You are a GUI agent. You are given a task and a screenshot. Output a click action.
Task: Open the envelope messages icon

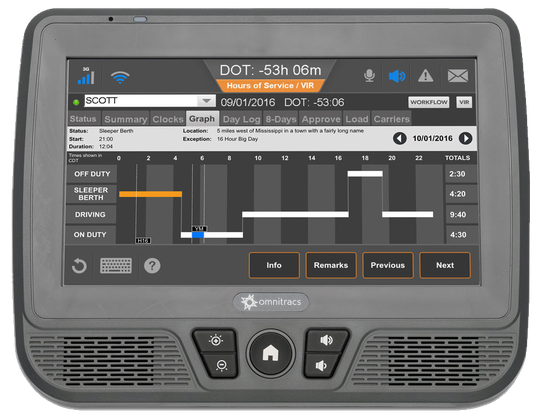pyautogui.click(x=458, y=76)
